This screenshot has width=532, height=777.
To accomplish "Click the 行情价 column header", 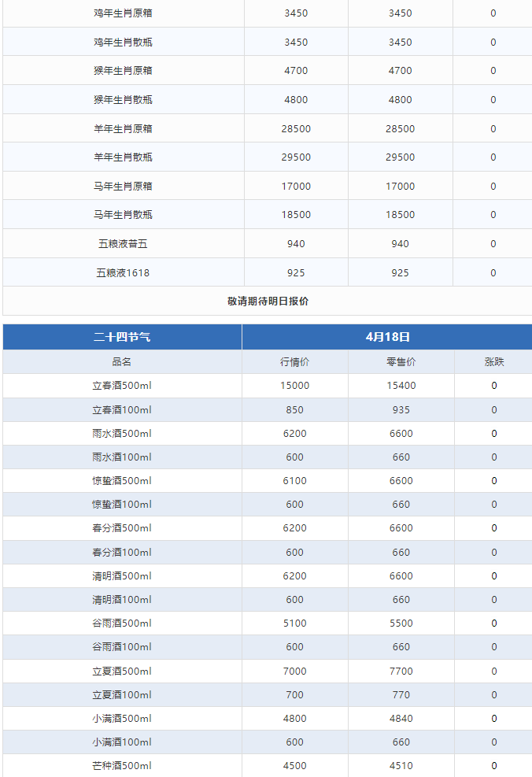I will coord(295,362).
